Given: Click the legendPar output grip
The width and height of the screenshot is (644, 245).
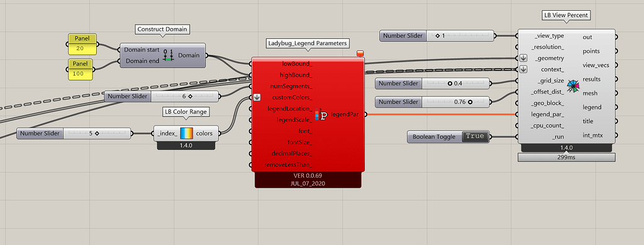Looking at the screenshot, I should coord(365,114).
